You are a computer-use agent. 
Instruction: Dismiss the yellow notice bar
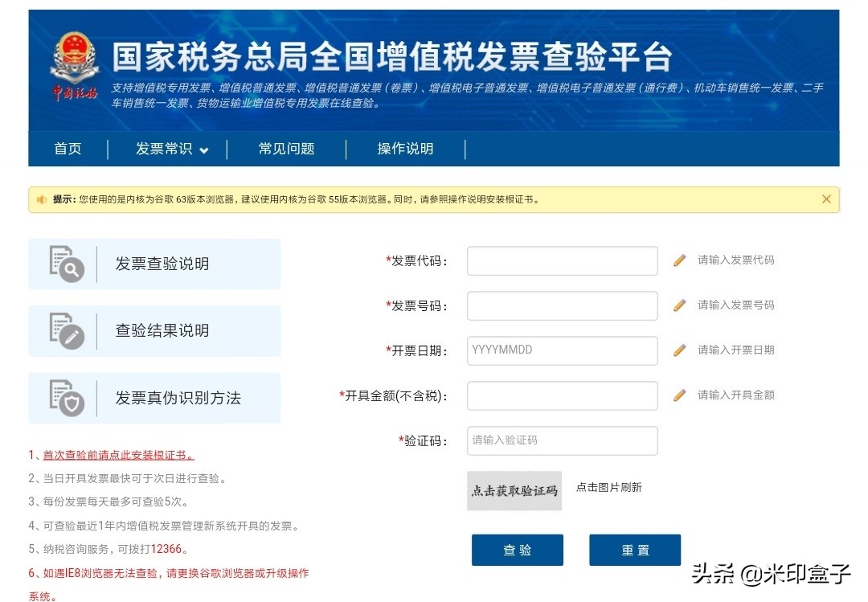point(826,199)
